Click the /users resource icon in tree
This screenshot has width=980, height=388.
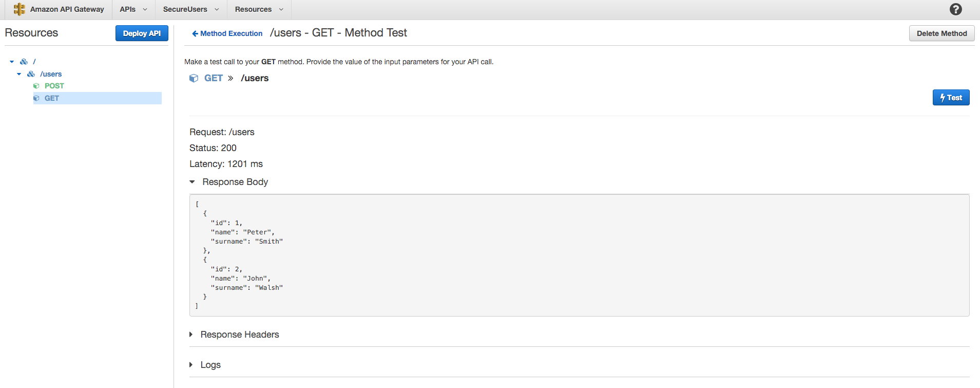(x=31, y=74)
